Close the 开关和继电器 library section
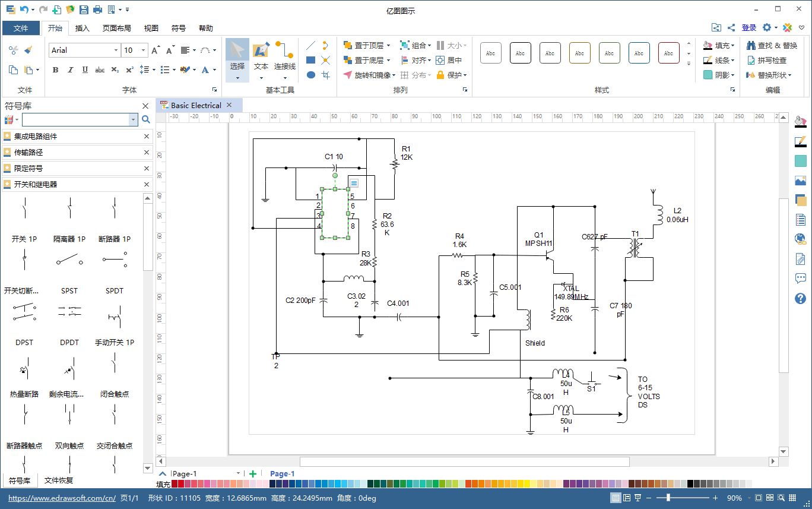This screenshot has width=812, height=509. pyautogui.click(x=147, y=185)
